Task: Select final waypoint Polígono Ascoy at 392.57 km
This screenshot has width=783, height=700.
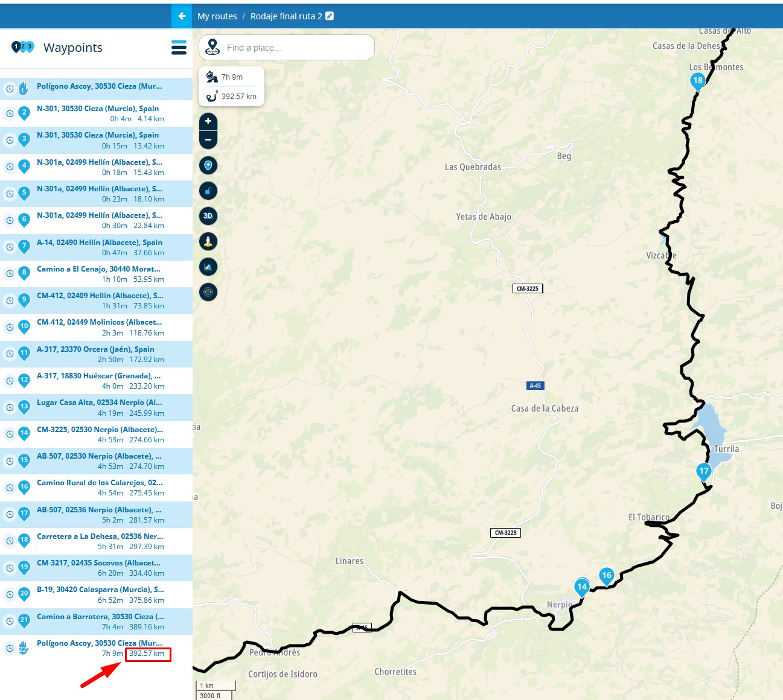Action: 96,648
